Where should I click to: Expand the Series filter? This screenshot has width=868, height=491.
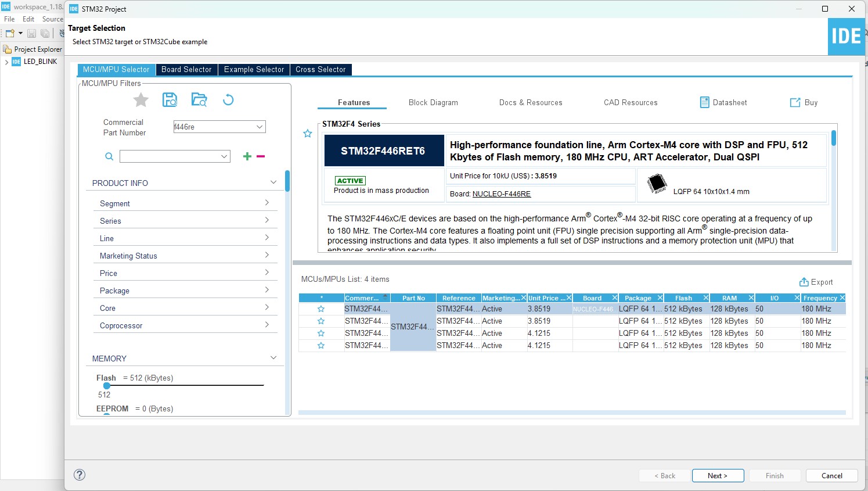(x=267, y=220)
